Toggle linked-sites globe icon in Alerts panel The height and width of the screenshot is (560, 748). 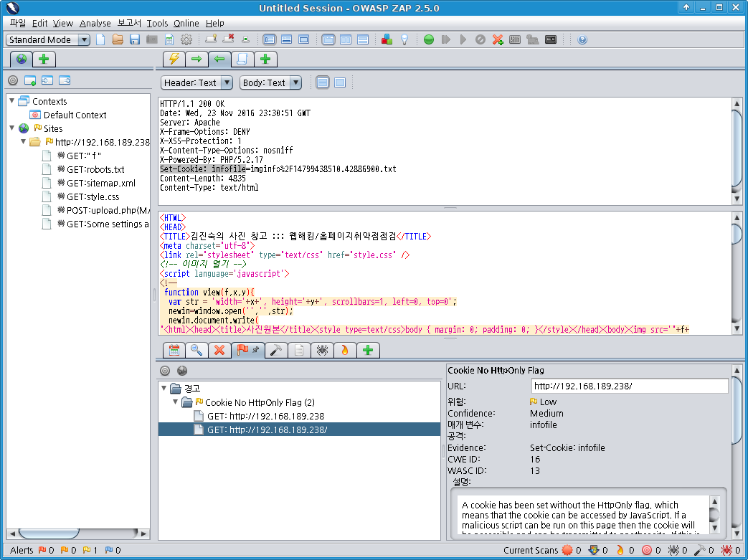coord(182,371)
